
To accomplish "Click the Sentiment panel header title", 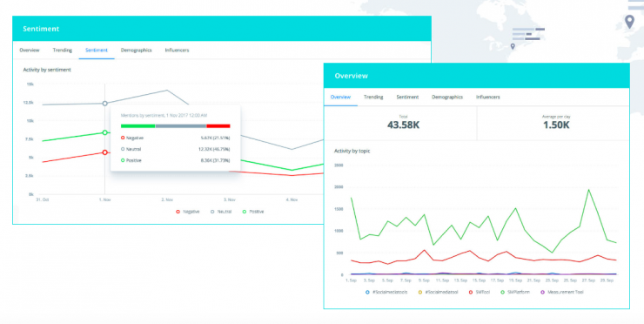I will pos(41,29).
